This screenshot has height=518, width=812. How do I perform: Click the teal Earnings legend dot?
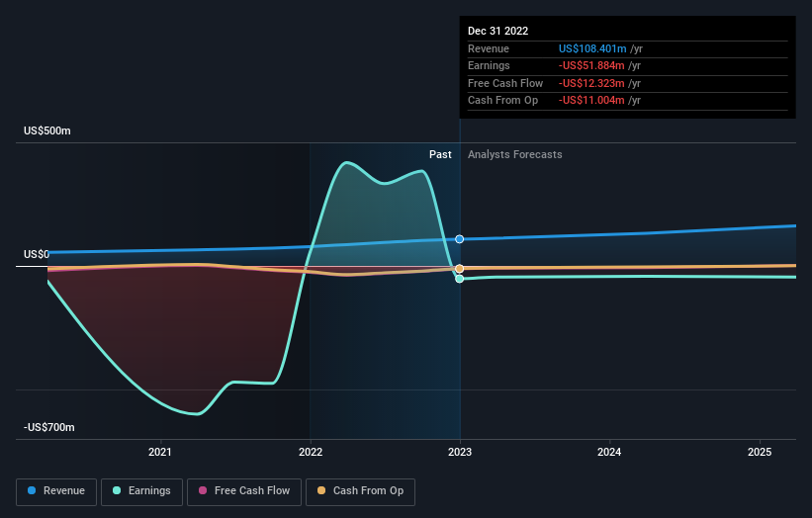(117, 490)
